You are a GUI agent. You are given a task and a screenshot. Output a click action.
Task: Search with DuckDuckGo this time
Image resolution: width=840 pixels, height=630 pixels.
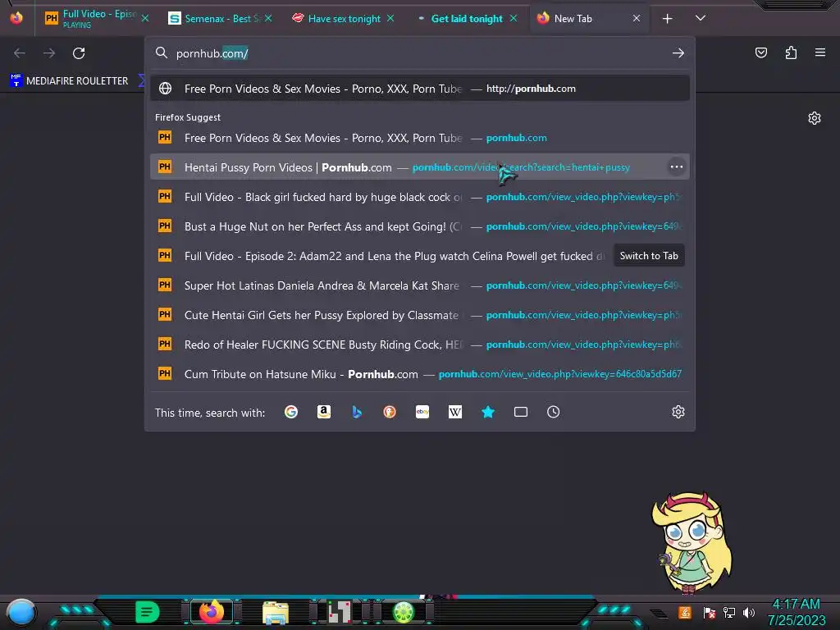[x=390, y=412]
